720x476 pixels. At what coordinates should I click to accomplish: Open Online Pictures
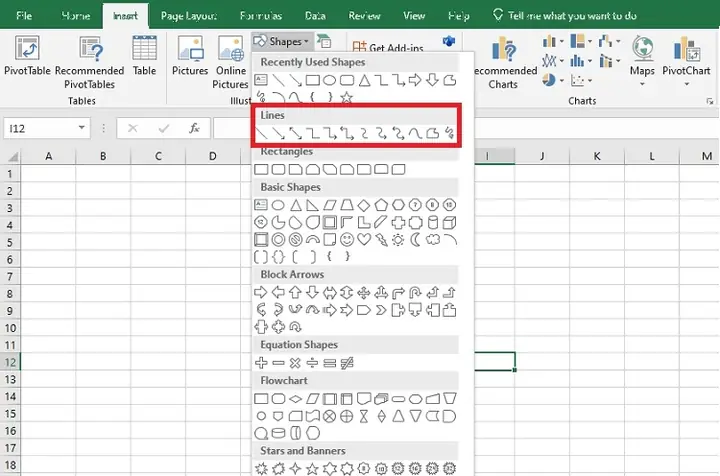tap(231, 63)
